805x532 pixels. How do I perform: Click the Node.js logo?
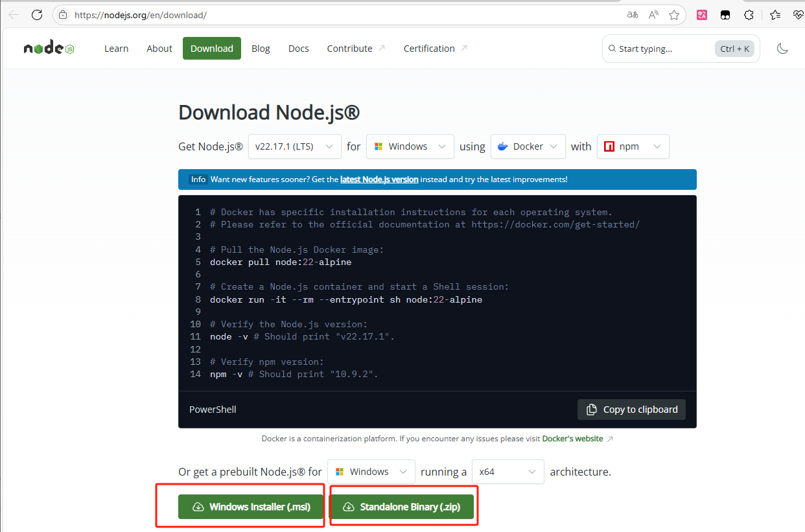click(x=49, y=49)
